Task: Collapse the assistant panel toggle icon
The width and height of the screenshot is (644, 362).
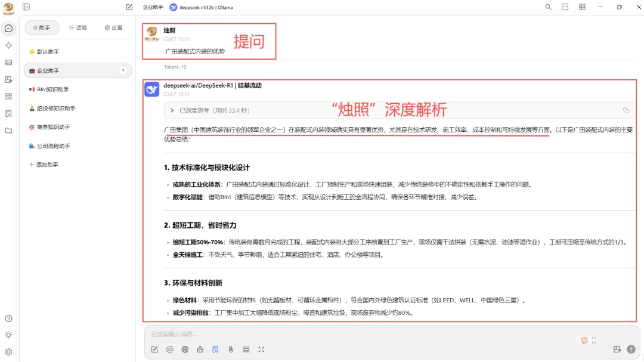Action: [x=26, y=7]
